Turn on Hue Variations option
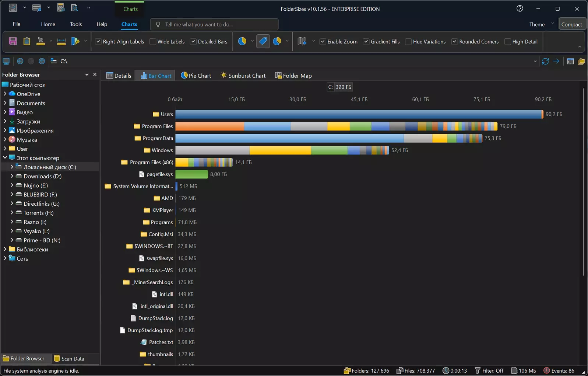 pos(408,42)
